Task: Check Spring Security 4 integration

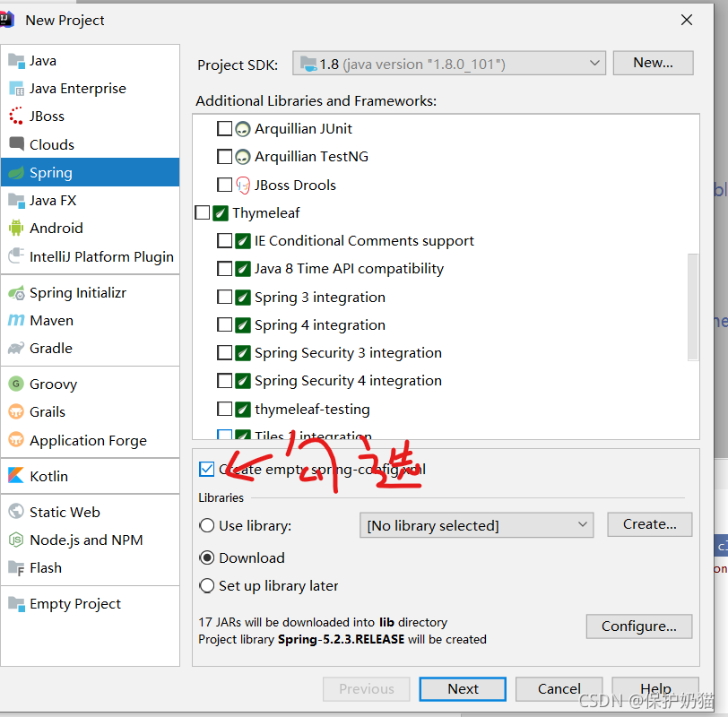Action: click(x=225, y=381)
